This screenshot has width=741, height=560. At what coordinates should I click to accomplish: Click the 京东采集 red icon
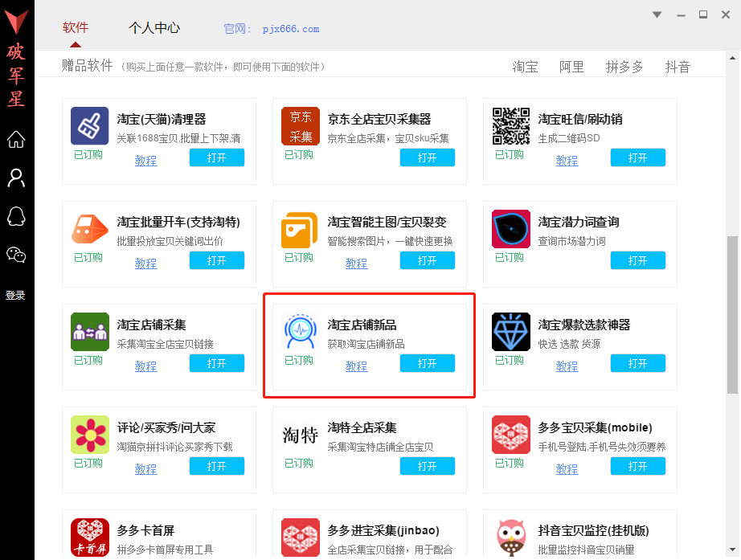[x=301, y=125]
